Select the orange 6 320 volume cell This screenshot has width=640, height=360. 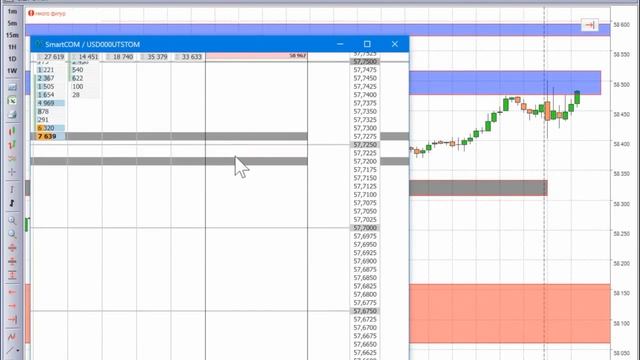pos(50,128)
